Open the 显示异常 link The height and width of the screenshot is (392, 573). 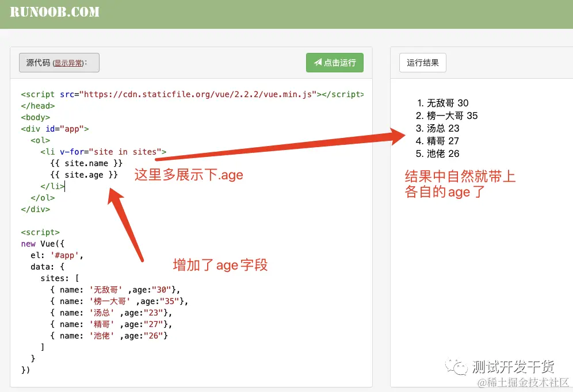(68, 63)
